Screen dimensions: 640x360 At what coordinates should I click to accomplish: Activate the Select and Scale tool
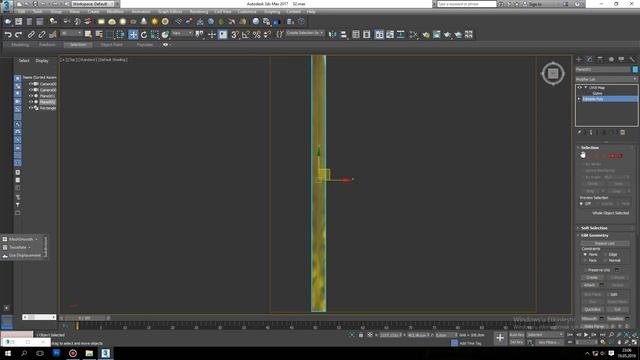[154, 35]
